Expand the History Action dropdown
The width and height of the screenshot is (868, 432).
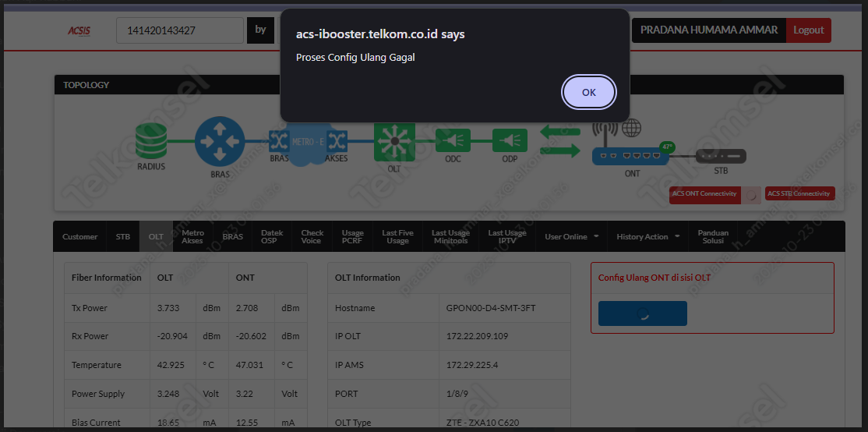[647, 236]
